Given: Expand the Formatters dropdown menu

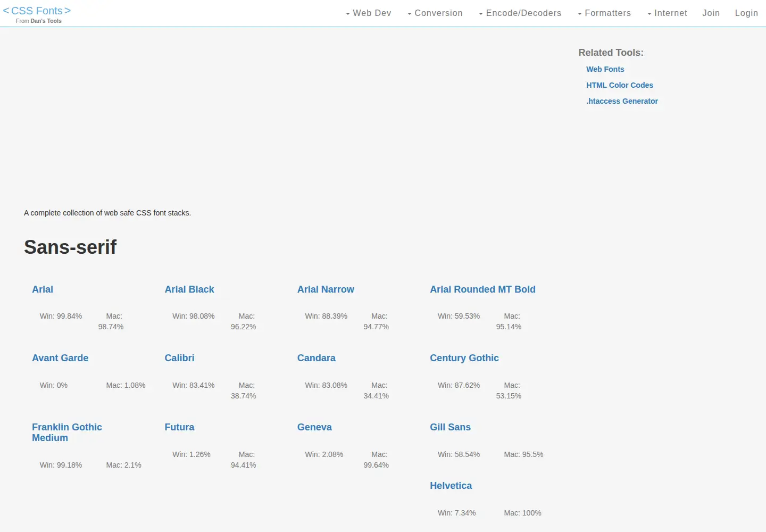Looking at the screenshot, I should click(604, 13).
